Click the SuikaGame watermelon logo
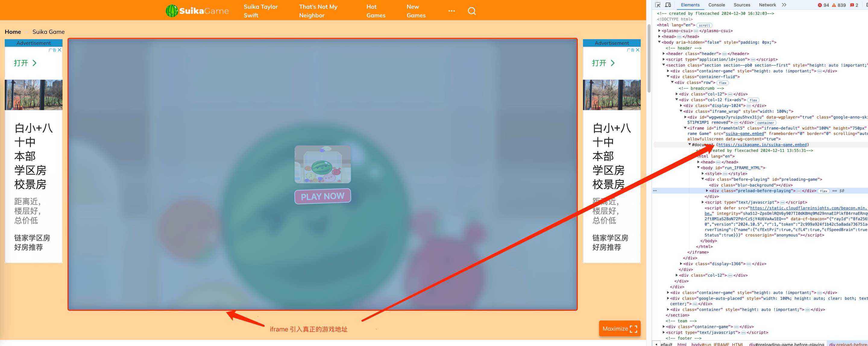This screenshot has width=868, height=346. 197,11
